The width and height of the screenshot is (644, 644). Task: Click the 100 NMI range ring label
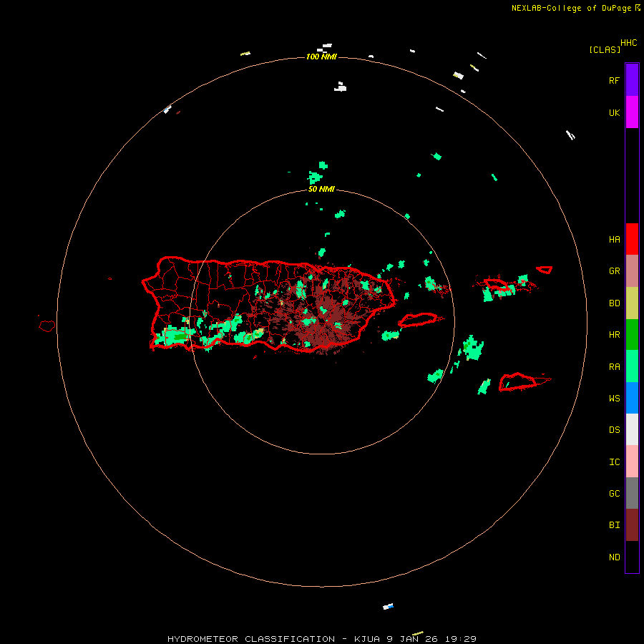tap(321, 57)
